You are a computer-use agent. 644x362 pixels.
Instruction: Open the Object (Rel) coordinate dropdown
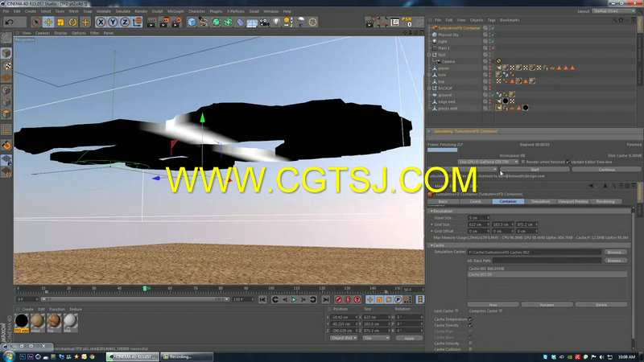[x=344, y=338]
